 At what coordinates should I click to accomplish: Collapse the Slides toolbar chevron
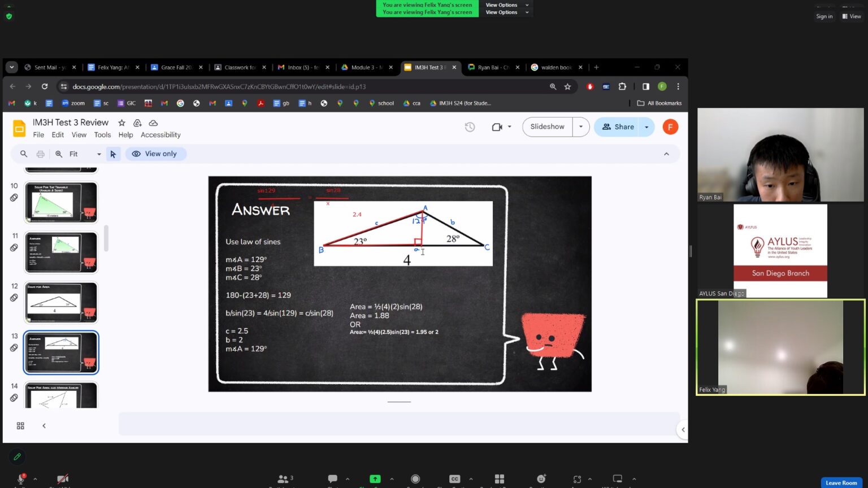click(666, 154)
